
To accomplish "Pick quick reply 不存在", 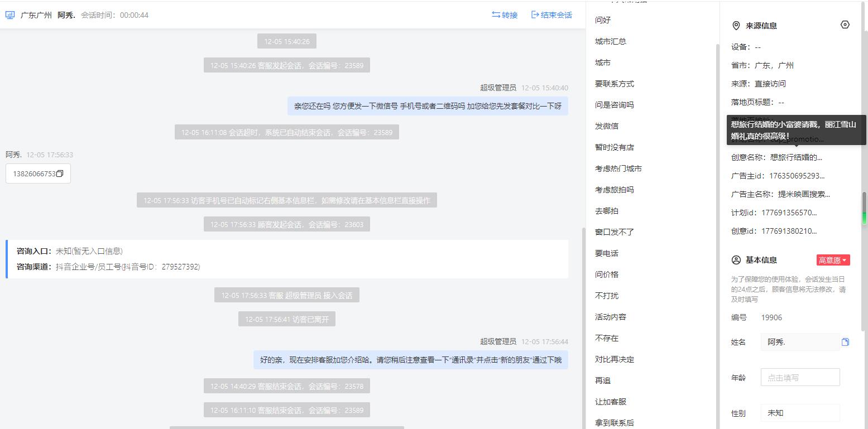I will pos(607,338).
